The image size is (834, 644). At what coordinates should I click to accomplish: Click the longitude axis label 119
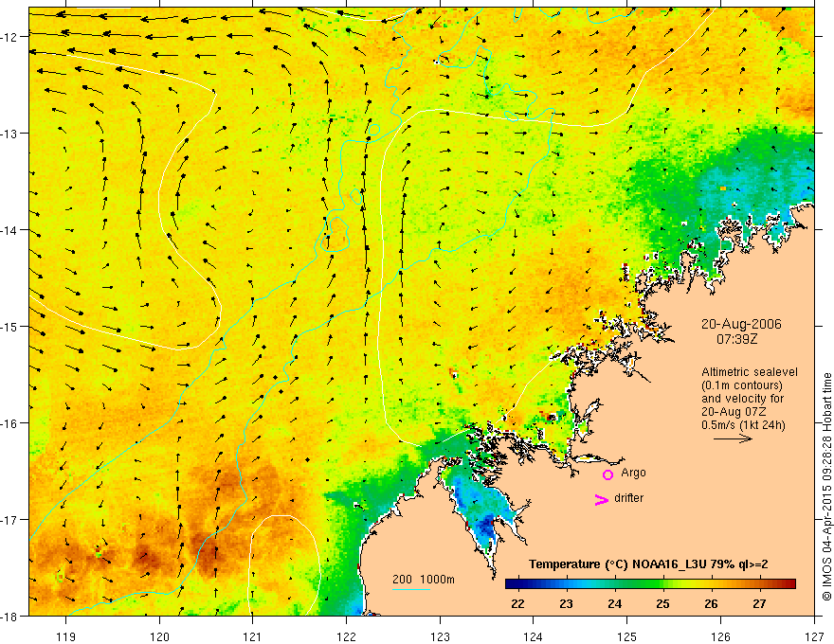[66, 636]
